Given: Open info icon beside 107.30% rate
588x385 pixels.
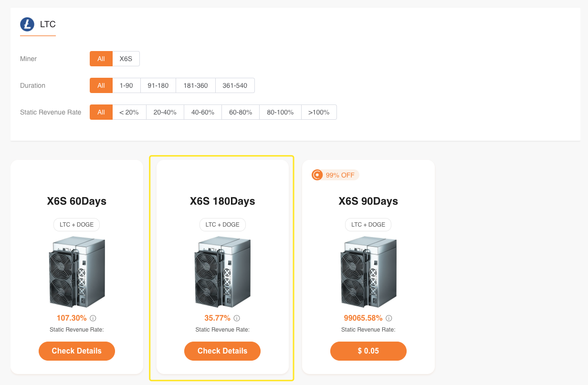Looking at the screenshot, I should pyautogui.click(x=93, y=318).
